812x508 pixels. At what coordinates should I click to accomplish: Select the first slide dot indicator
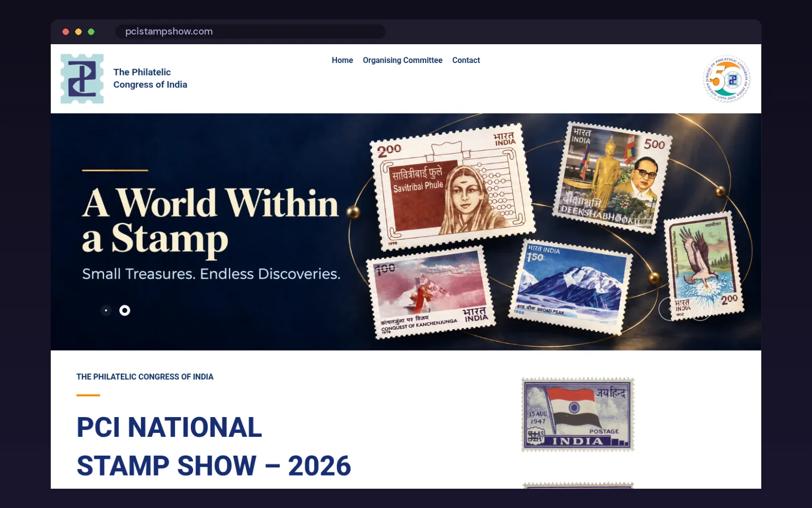[x=106, y=310]
